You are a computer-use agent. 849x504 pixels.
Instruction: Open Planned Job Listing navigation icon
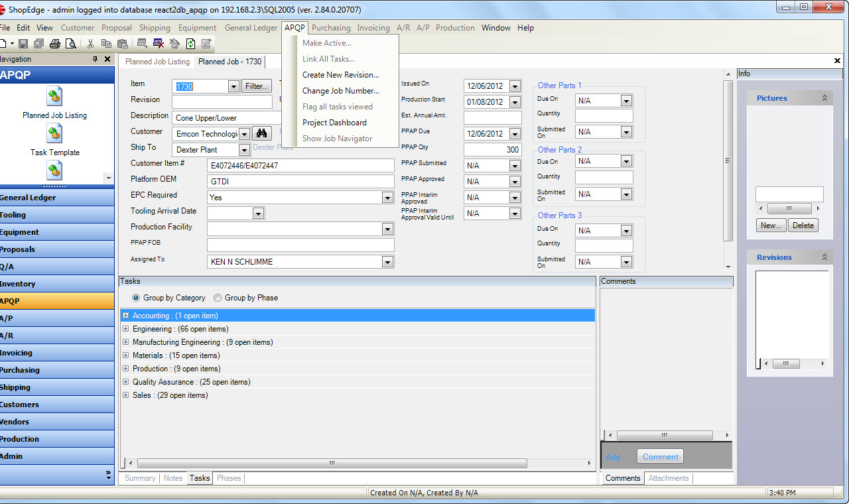pyautogui.click(x=54, y=96)
